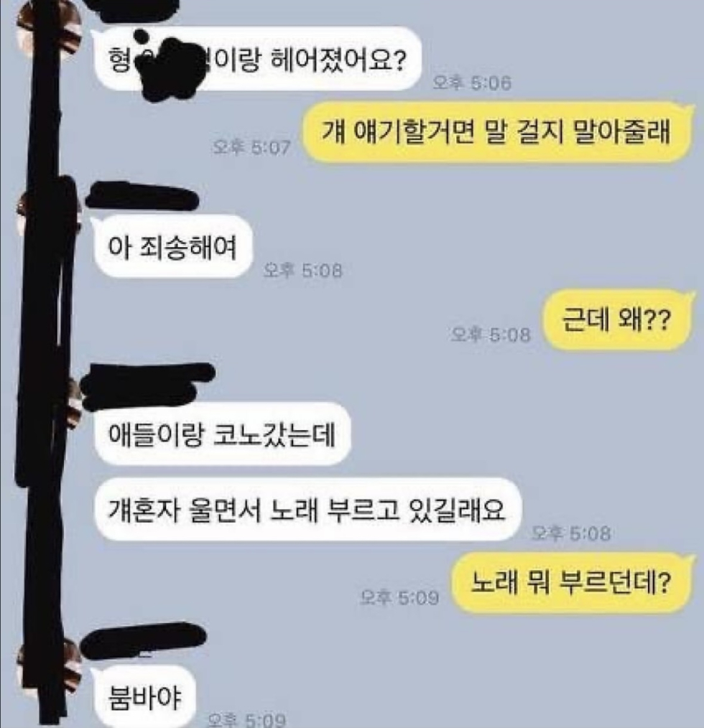Select the yellow '개 얘기할거면 말 걸지 말아줄래' bubble
The width and height of the screenshot is (704, 728).
tap(496, 132)
